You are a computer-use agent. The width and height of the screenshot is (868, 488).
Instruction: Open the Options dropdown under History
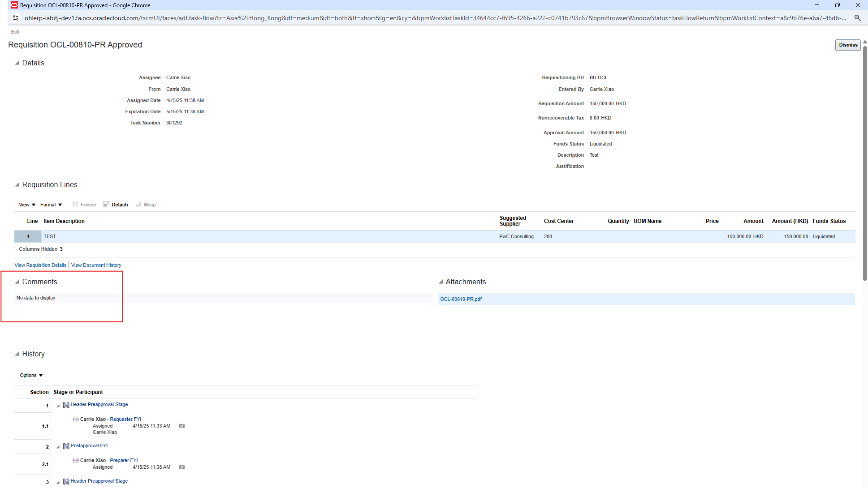[x=30, y=375]
